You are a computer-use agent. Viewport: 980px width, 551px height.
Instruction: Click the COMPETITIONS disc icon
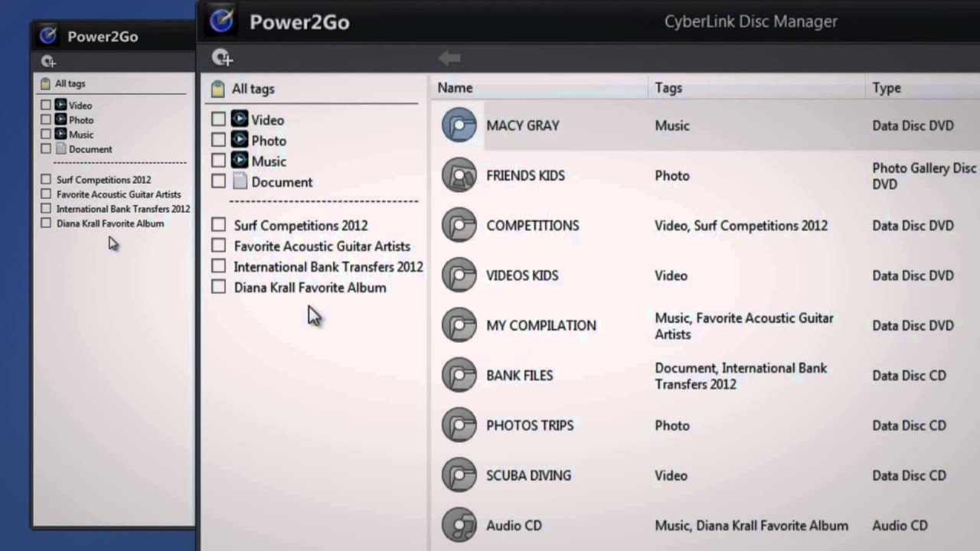pos(459,225)
